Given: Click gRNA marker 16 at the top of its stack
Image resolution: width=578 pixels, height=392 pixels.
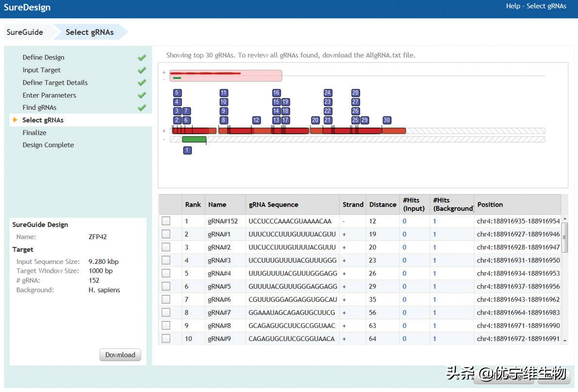Looking at the screenshot, I should click(276, 93).
